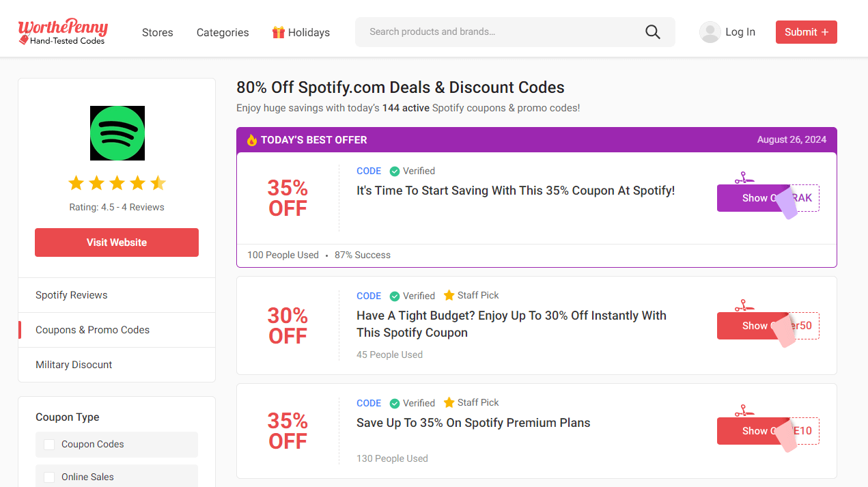Click the Staff Pick star on Premium Plans coupon
The height and width of the screenshot is (487, 868).
[x=449, y=402]
